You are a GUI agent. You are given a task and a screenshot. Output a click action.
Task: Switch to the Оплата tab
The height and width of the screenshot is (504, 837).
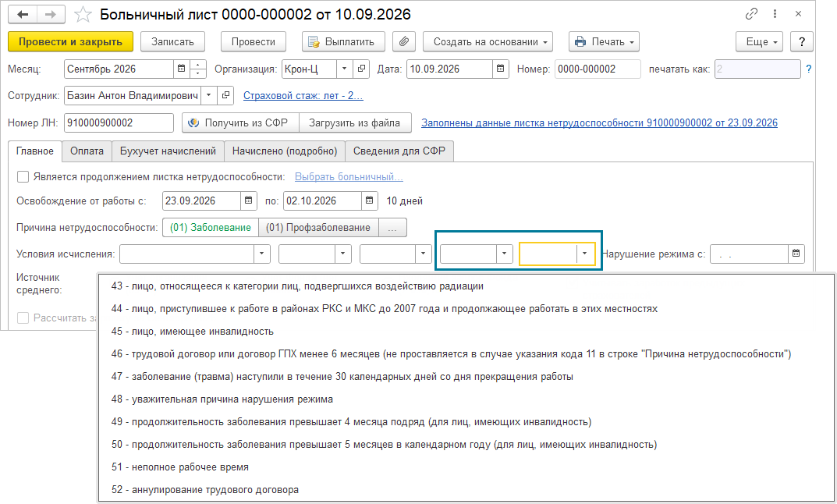tap(87, 151)
